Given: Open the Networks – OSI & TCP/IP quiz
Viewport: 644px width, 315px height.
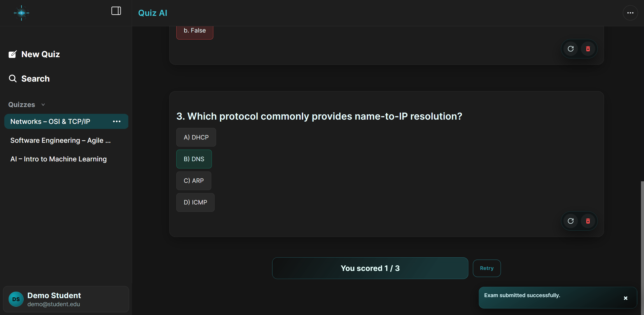Looking at the screenshot, I should point(50,121).
